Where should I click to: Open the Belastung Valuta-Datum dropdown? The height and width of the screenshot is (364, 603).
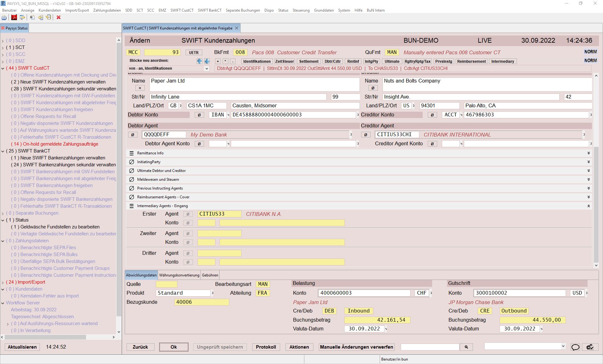click(386, 329)
